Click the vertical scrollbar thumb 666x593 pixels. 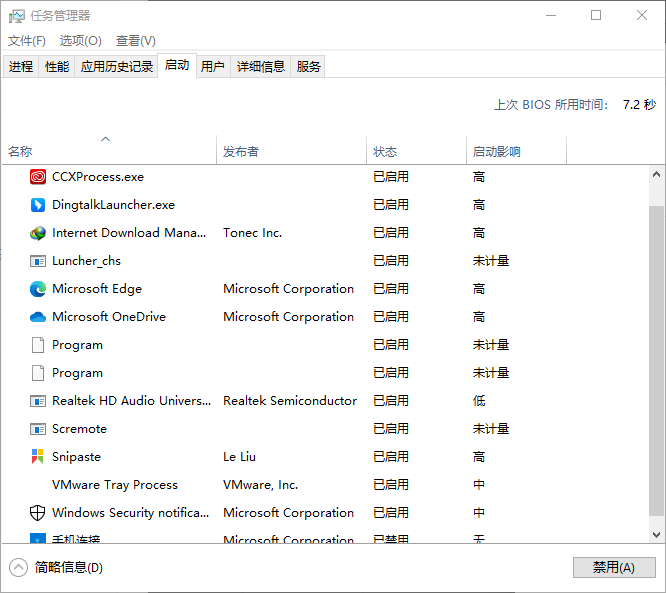coord(656,361)
